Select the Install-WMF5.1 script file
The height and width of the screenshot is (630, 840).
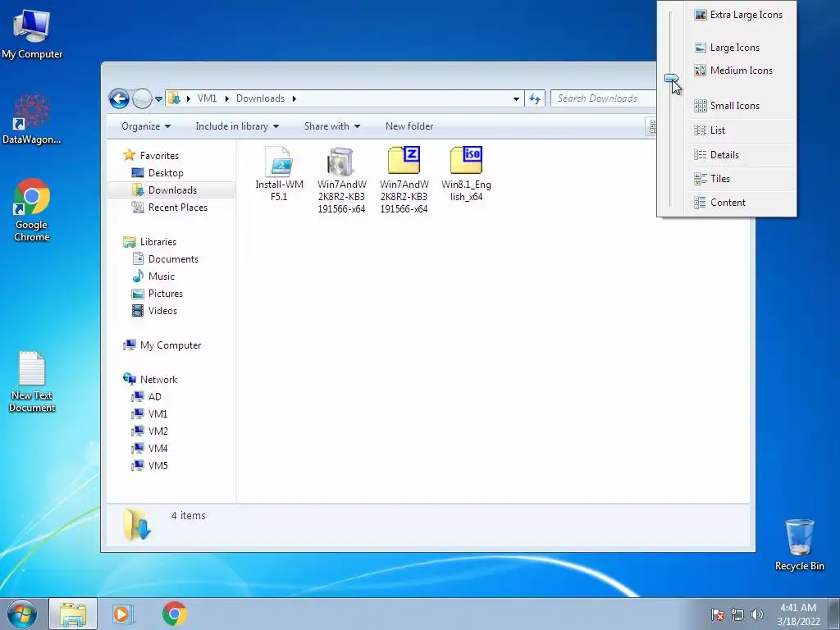pyautogui.click(x=279, y=174)
